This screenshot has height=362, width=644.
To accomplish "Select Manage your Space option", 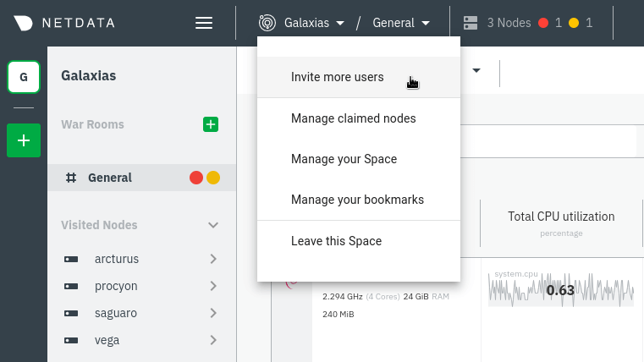I will (x=344, y=159).
